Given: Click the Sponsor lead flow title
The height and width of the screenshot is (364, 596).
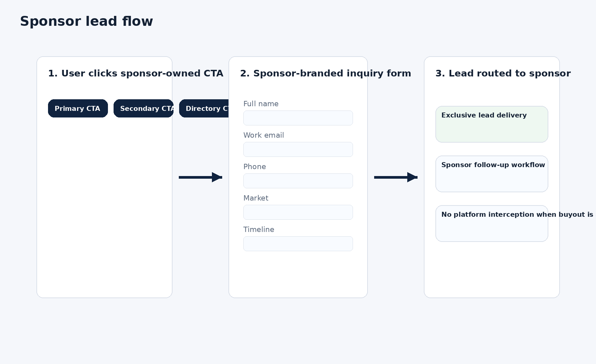Looking at the screenshot, I should [x=86, y=21].
